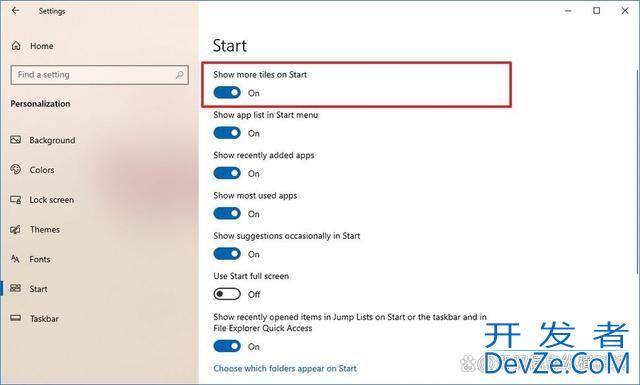This screenshot has width=640, height=385.
Task: Click the Fonts icon
Action: point(16,259)
